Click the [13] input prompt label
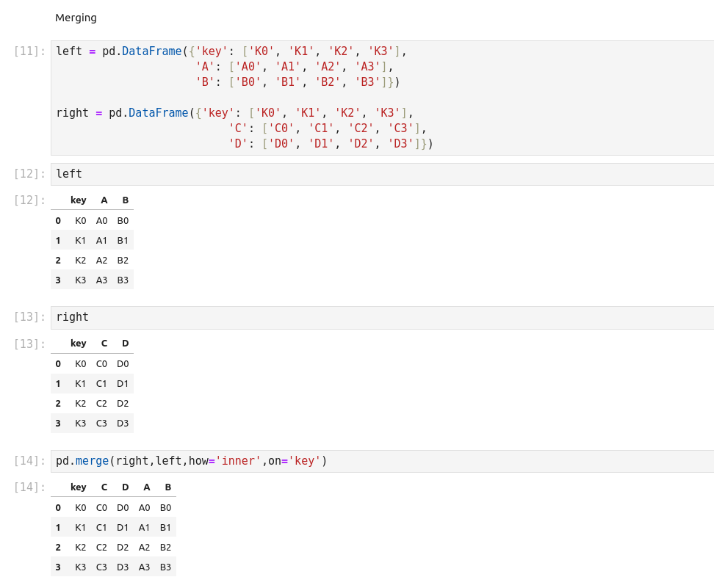 coord(29,317)
